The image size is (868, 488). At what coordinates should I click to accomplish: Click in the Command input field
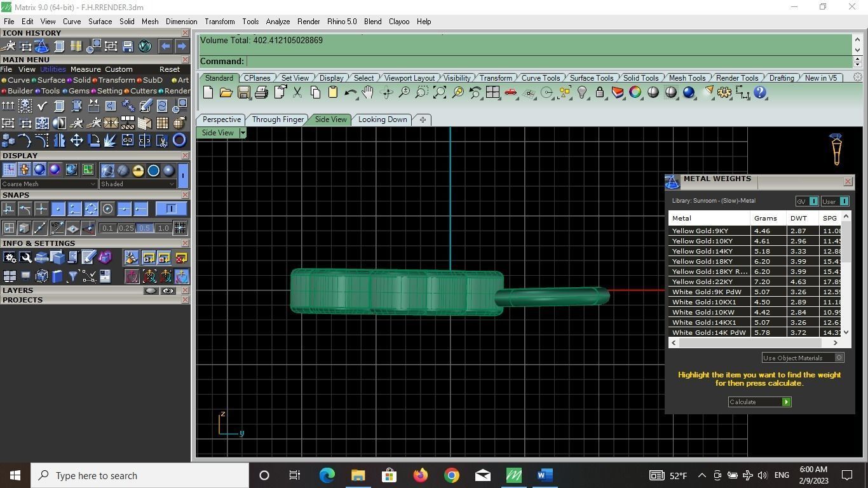click(x=550, y=62)
